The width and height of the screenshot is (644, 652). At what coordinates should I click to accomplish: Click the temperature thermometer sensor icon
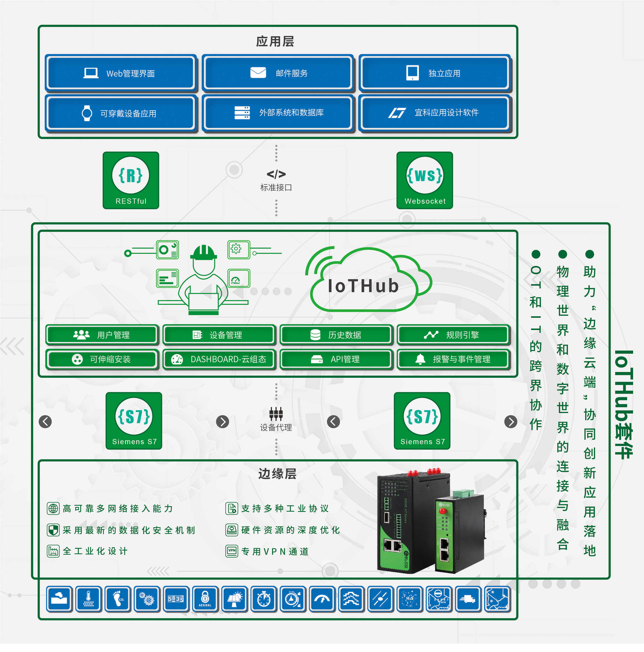[x=89, y=599]
